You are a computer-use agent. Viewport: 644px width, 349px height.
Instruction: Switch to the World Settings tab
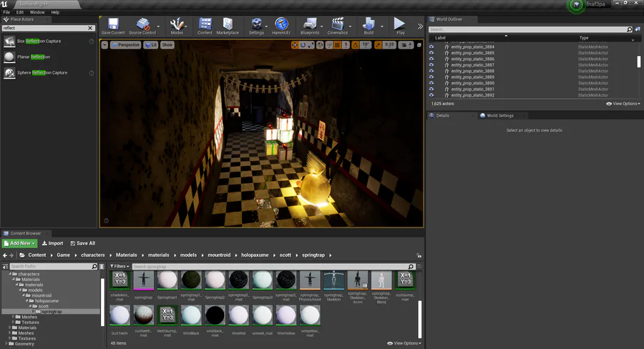click(x=499, y=115)
